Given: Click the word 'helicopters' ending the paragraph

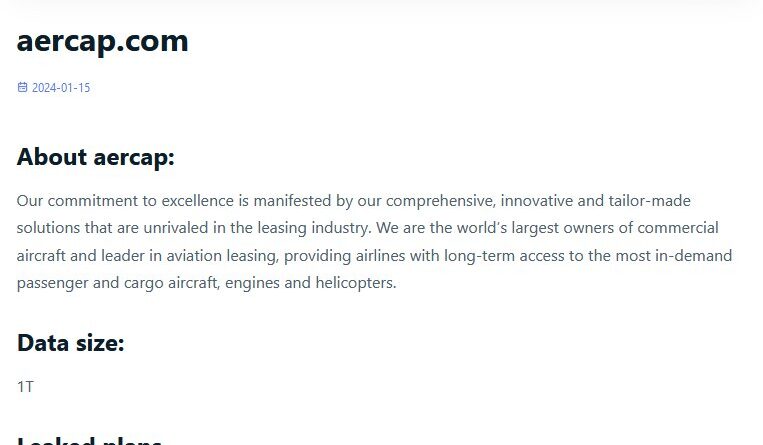Looking at the screenshot, I should click(x=356, y=283).
